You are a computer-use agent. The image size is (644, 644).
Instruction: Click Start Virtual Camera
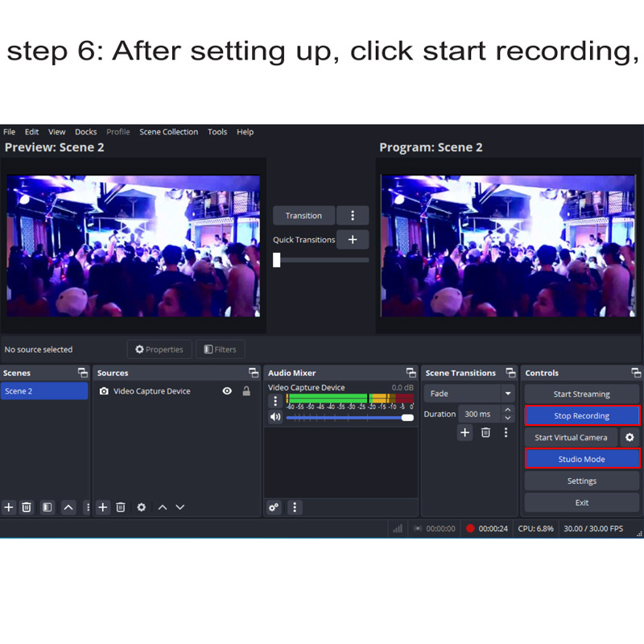(571, 437)
